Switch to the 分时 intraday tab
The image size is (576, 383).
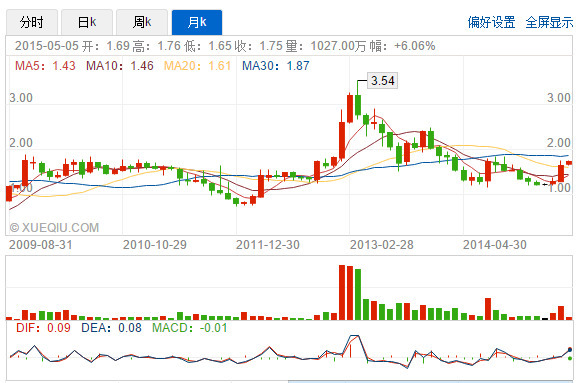pos(32,22)
